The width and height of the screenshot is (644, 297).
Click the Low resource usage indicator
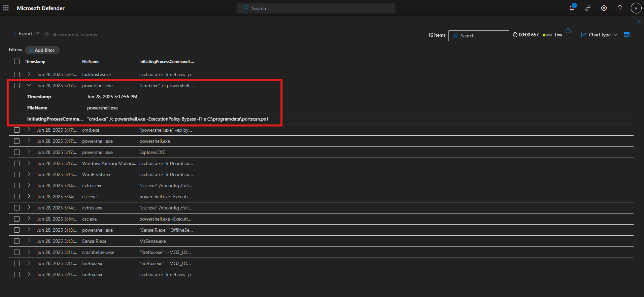(552, 35)
